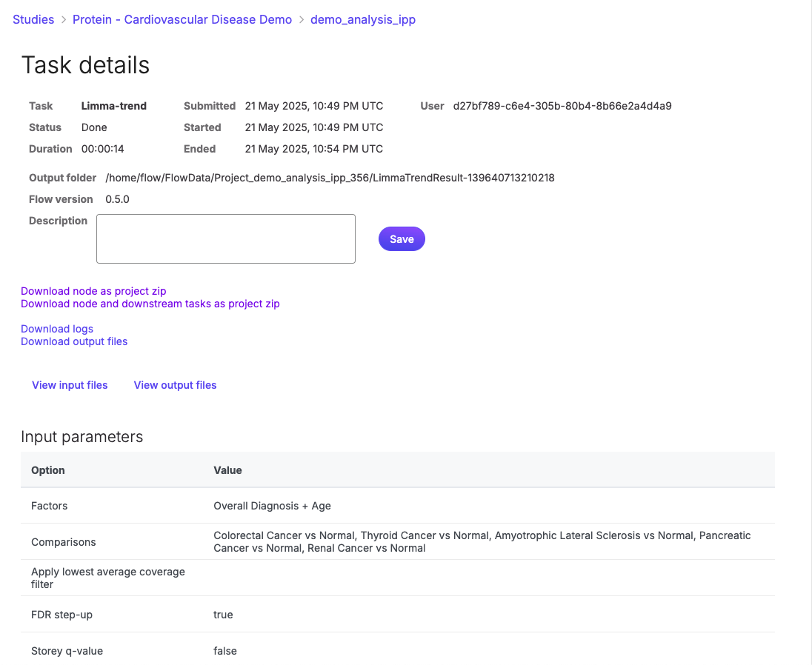Click the Value column header

click(227, 470)
